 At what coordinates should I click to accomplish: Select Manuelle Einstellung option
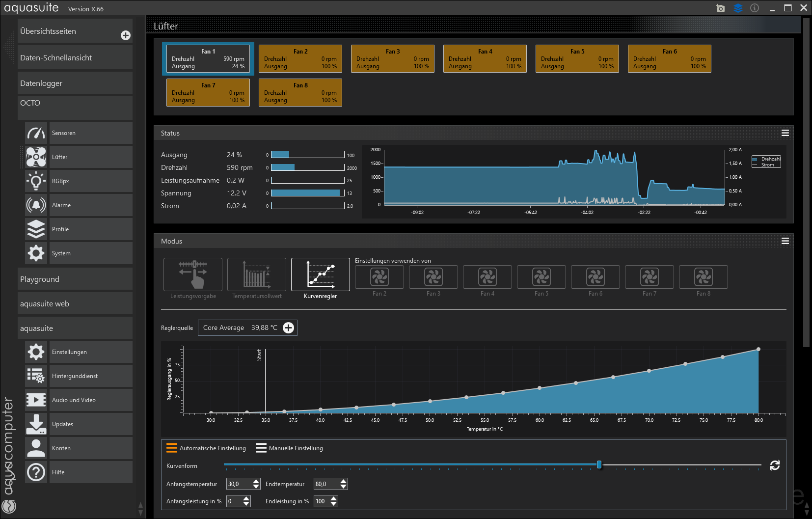(289, 448)
